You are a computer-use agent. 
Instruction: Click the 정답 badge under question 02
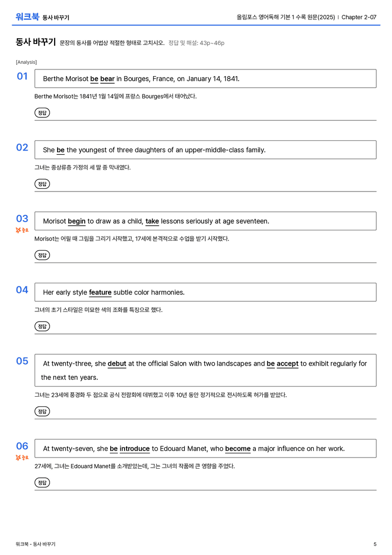click(x=42, y=184)
